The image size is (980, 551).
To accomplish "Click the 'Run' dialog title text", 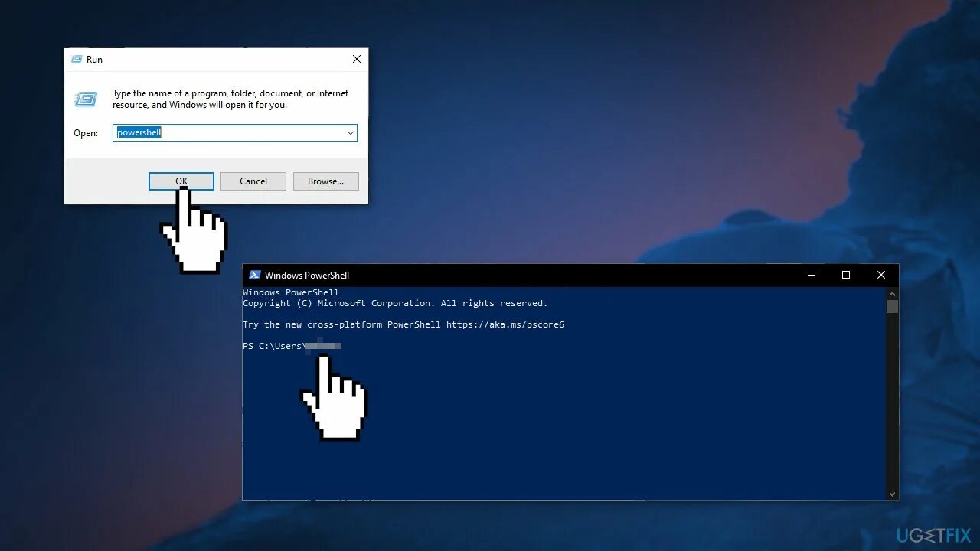I will point(94,59).
